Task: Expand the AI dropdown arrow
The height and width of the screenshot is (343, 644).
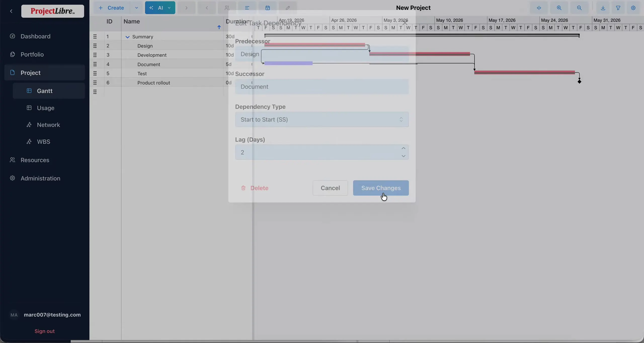Action: [x=169, y=8]
